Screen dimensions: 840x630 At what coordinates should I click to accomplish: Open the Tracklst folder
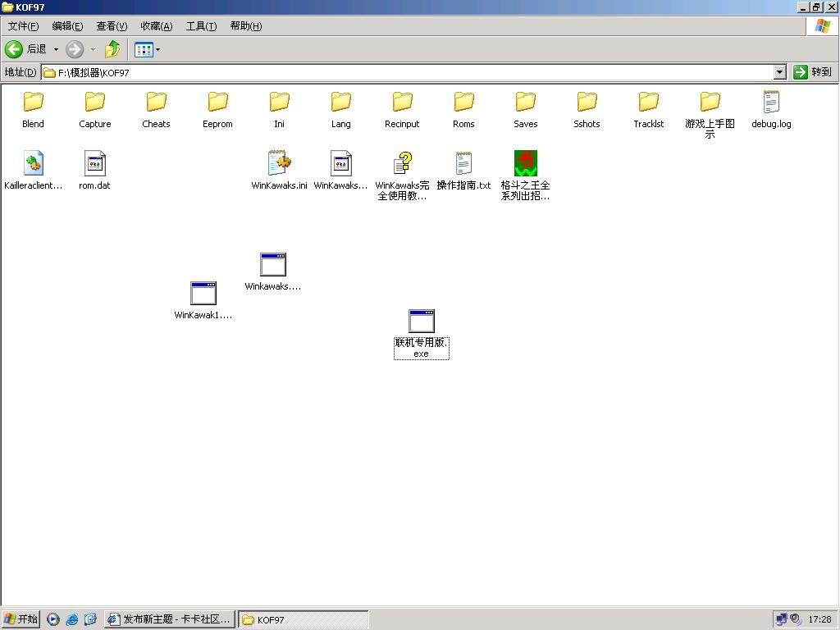click(648, 110)
